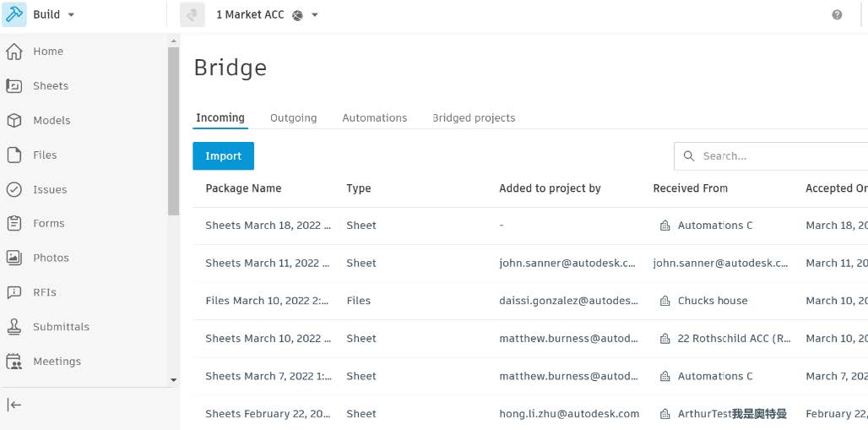Click the Type column header
This screenshot has width=868, height=430.
click(x=359, y=188)
